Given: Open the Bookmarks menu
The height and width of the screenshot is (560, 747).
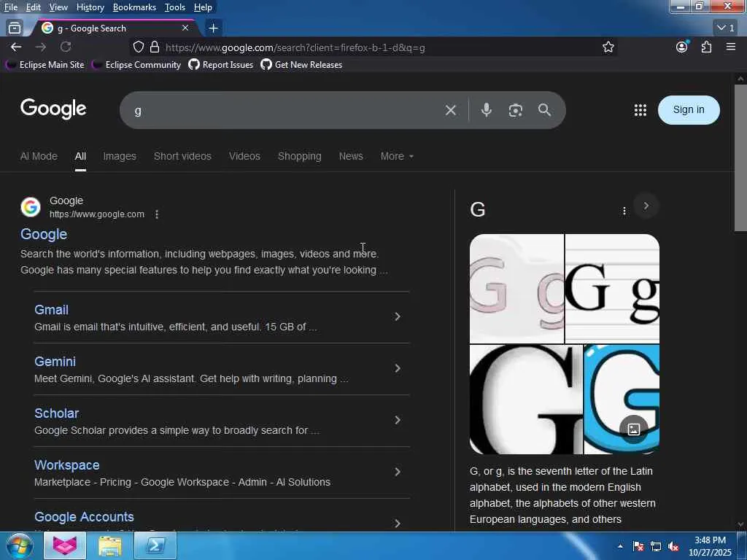Looking at the screenshot, I should tap(134, 7).
